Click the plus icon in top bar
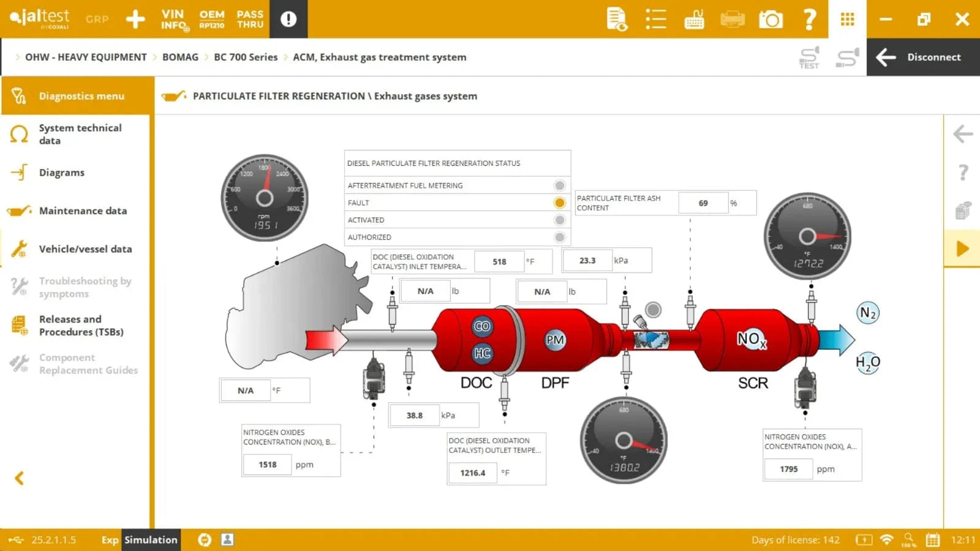980x551 pixels. (135, 20)
